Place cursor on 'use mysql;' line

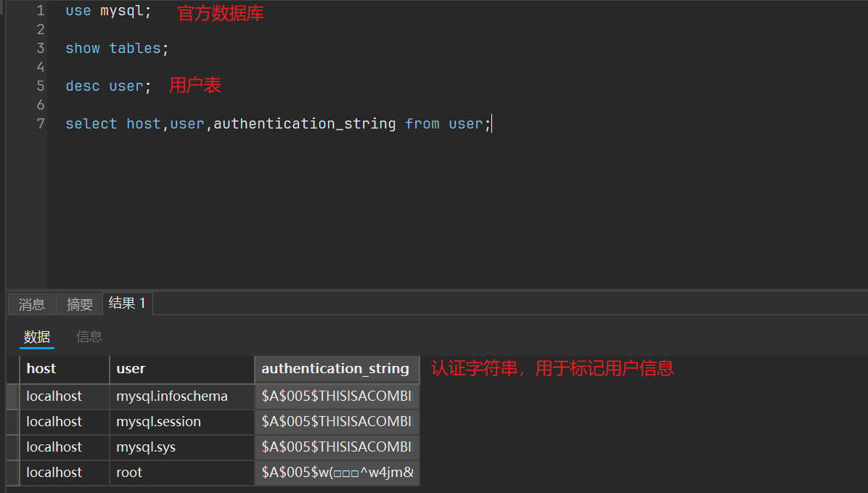[x=108, y=11]
